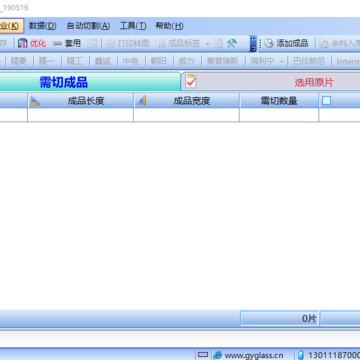The image size is (360, 360).
Task: Click 添加成品 add product button
Action: [286, 43]
